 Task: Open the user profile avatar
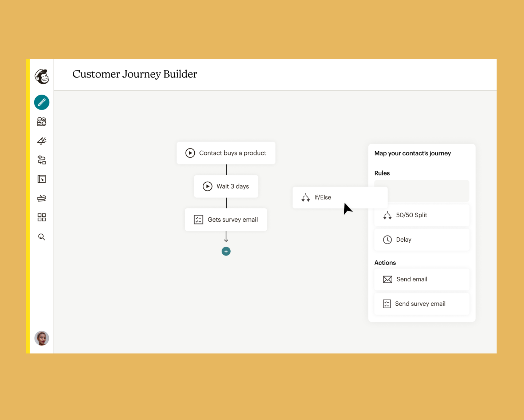click(42, 338)
